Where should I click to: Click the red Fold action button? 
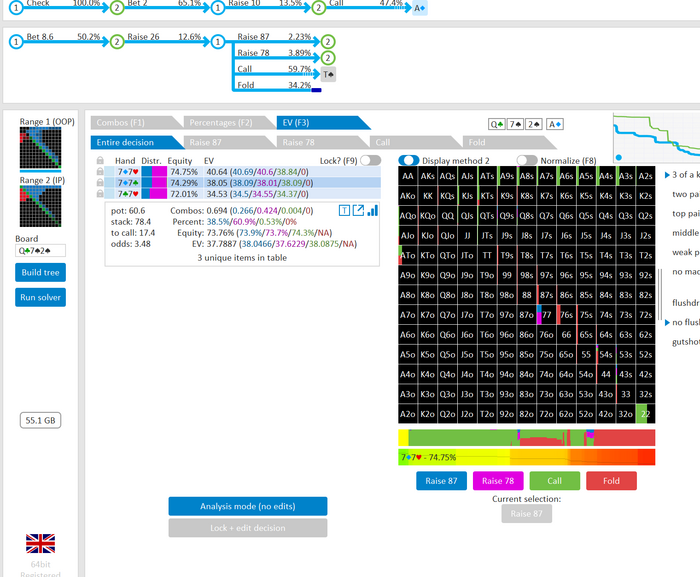(611, 481)
